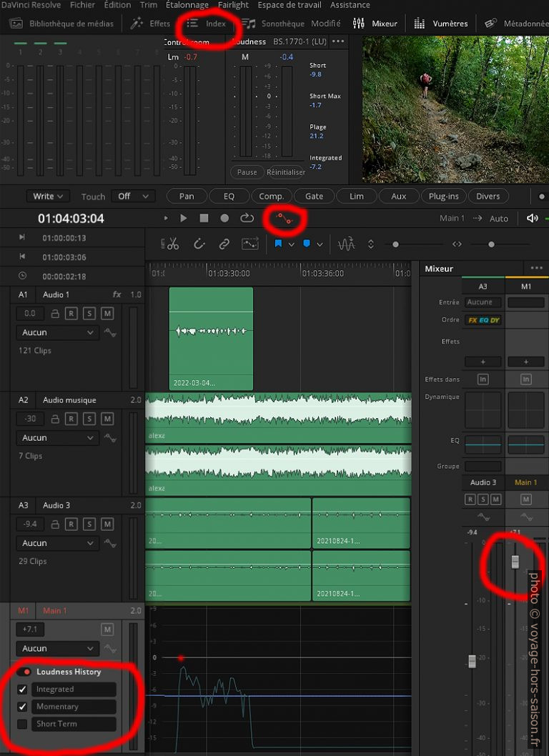Toggle the Mixeur panel

[x=375, y=23]
